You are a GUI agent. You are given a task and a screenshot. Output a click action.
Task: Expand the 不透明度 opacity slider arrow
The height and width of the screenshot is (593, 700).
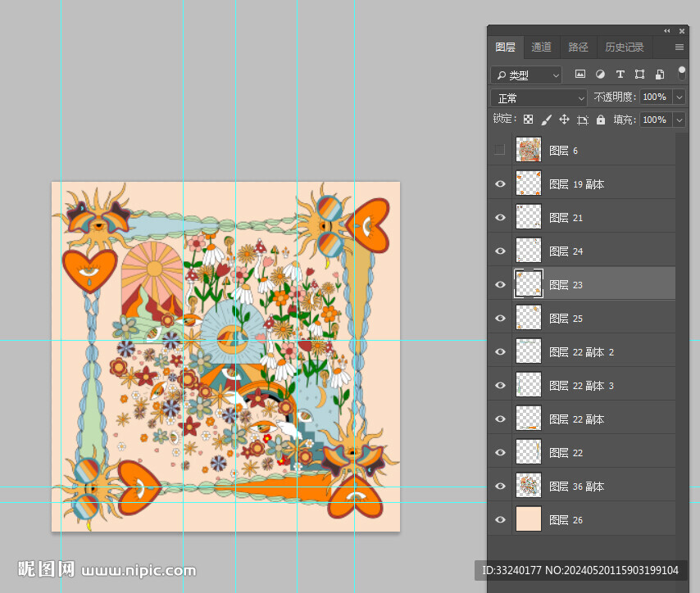[x=679, y=97]
